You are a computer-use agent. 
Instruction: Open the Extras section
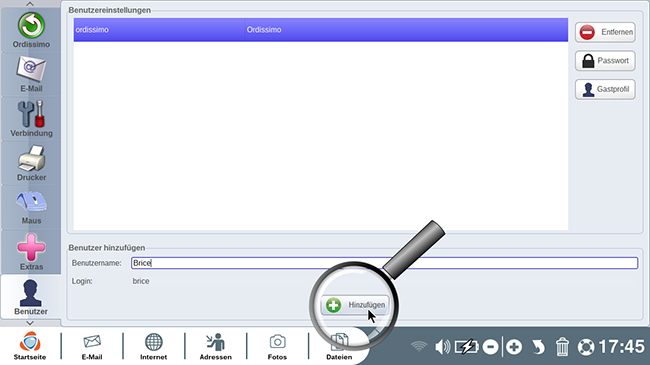pos(31,252)
